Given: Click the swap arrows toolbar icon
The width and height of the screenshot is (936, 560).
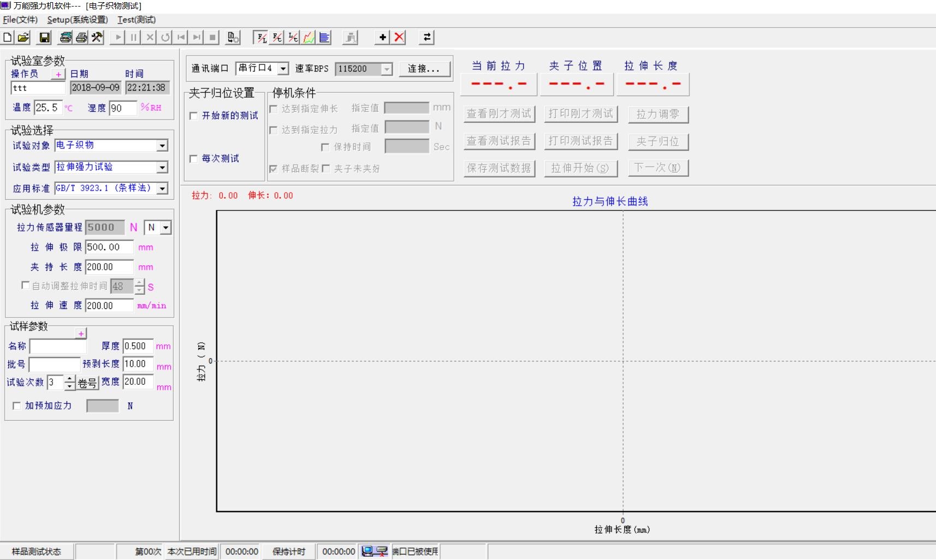Looking at the screenshot, I should pyautogui.click(x=427, y=37).
